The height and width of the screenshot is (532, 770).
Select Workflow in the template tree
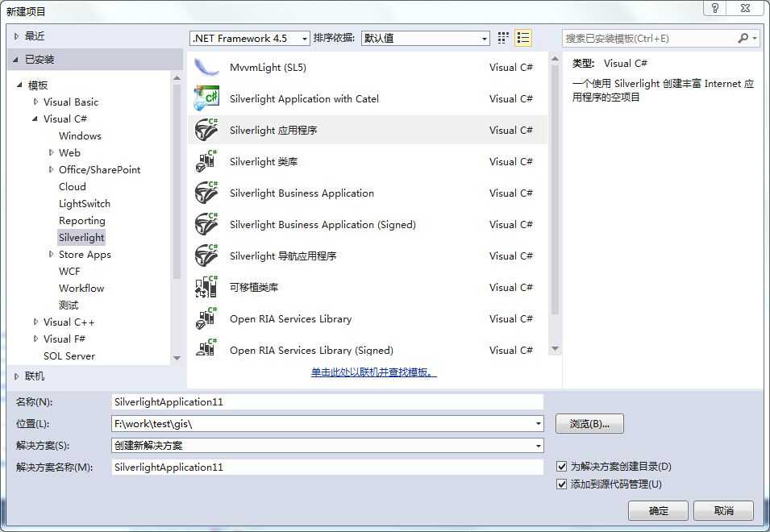pos(81,288)
